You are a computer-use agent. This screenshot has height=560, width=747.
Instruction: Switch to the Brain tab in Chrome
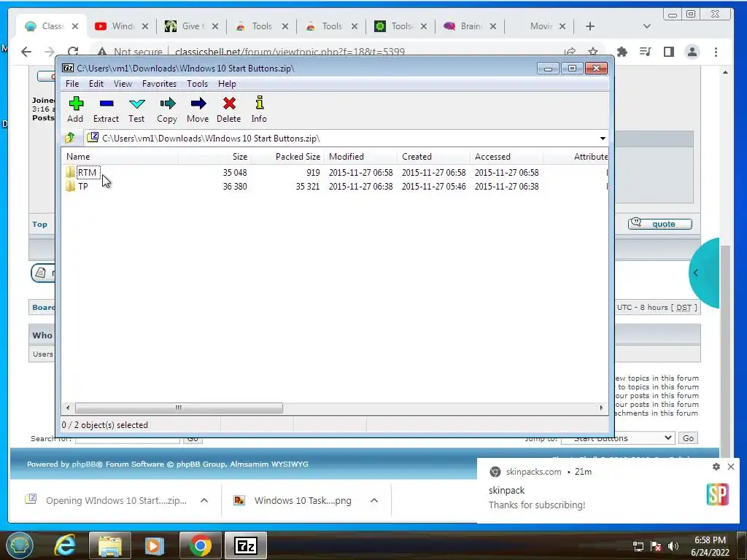tap(470, 26)
